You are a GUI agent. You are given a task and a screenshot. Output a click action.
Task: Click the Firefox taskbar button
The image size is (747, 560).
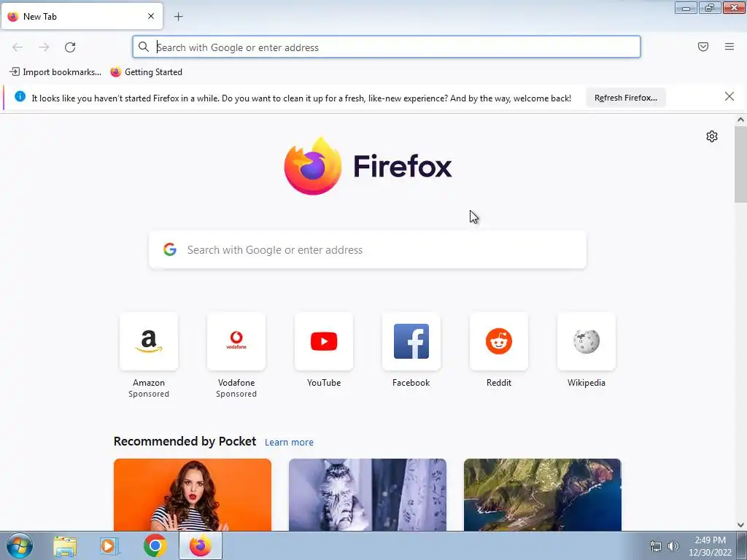201,545
